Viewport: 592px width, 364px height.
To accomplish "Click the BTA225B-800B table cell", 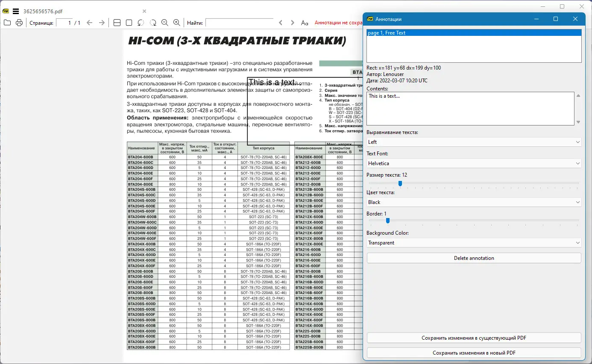I will click(310, 347).
